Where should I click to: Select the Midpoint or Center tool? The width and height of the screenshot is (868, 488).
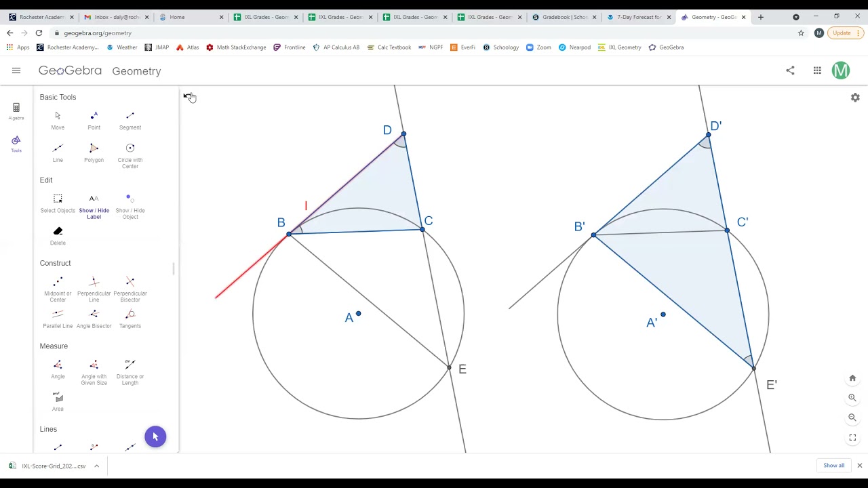pyautogui.click(x=58, y=289)
